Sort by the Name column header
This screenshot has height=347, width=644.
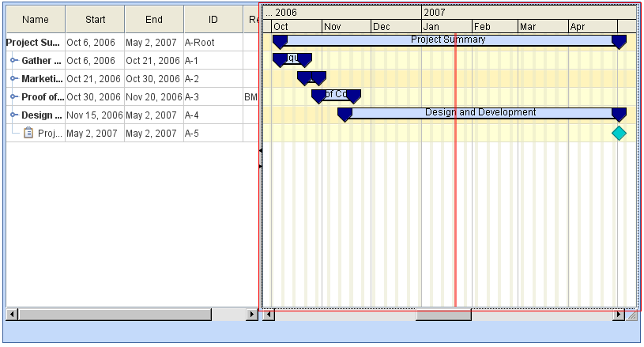pyautogui.click(x=36, y=19)
